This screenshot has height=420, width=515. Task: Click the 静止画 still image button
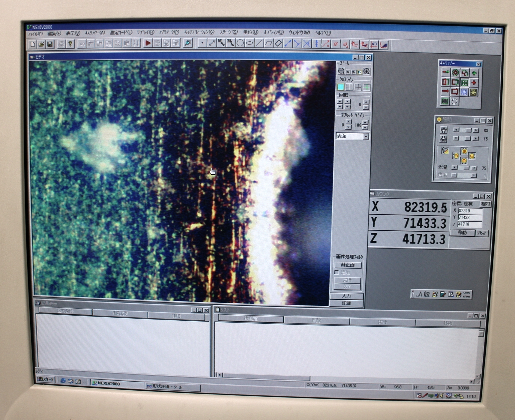348,265
